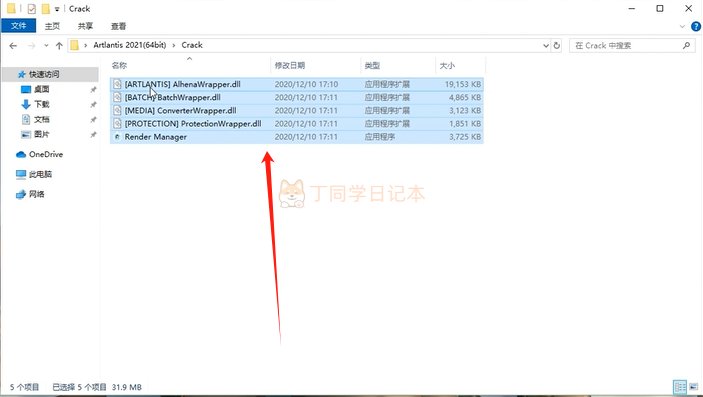Click the pin icon next to 桌面

tap(93, 90)
